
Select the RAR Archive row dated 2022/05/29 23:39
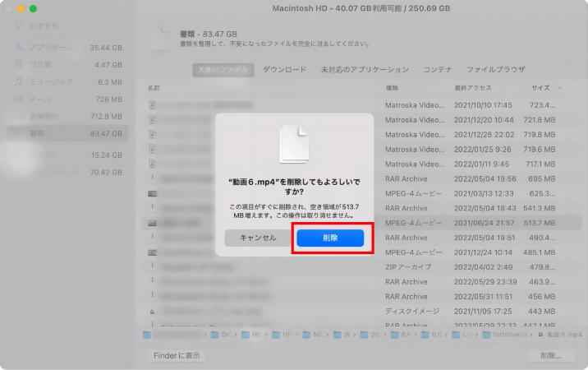(362, 282)
